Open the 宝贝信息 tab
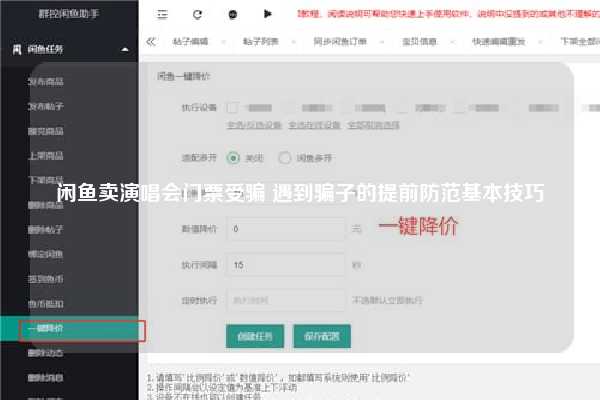600x400 pixels. pos(419,41)
